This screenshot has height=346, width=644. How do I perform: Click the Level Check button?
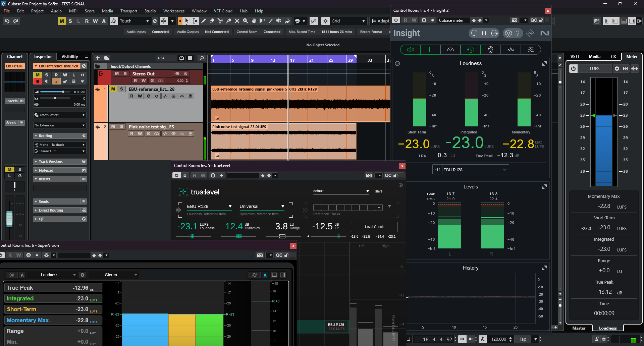point(374,227)
